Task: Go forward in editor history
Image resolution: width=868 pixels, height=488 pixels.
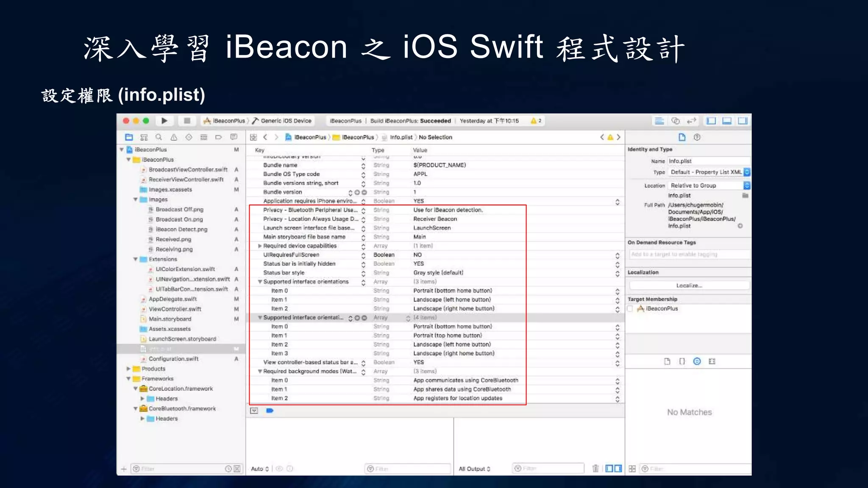Action: [276, 137]
